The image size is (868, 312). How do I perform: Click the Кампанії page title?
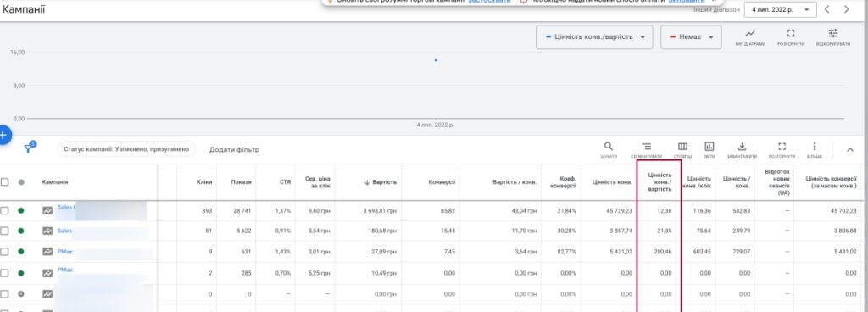(x=24, y=9)
